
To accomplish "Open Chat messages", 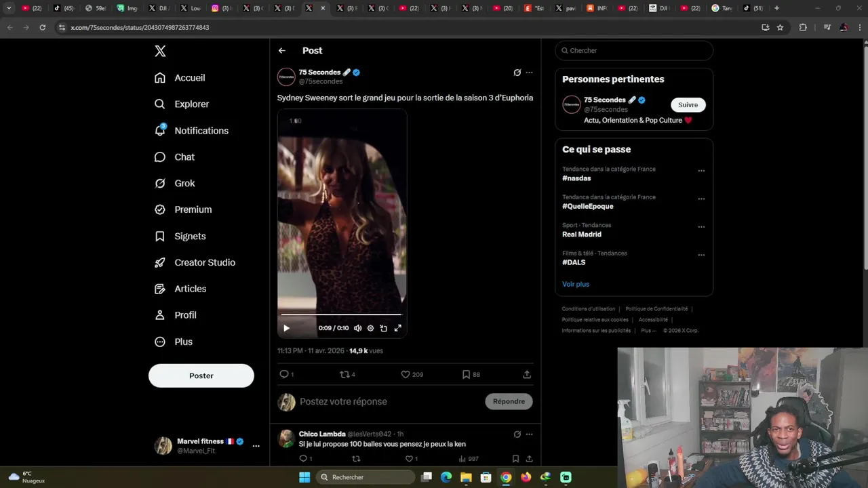I will pos(174,157).
